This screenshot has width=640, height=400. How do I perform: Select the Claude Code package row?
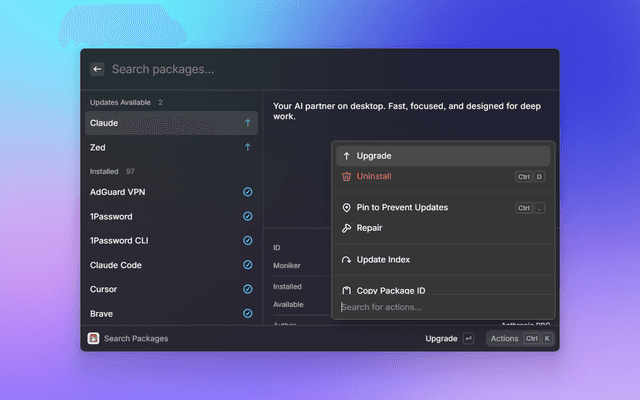(x=171, y=265)
